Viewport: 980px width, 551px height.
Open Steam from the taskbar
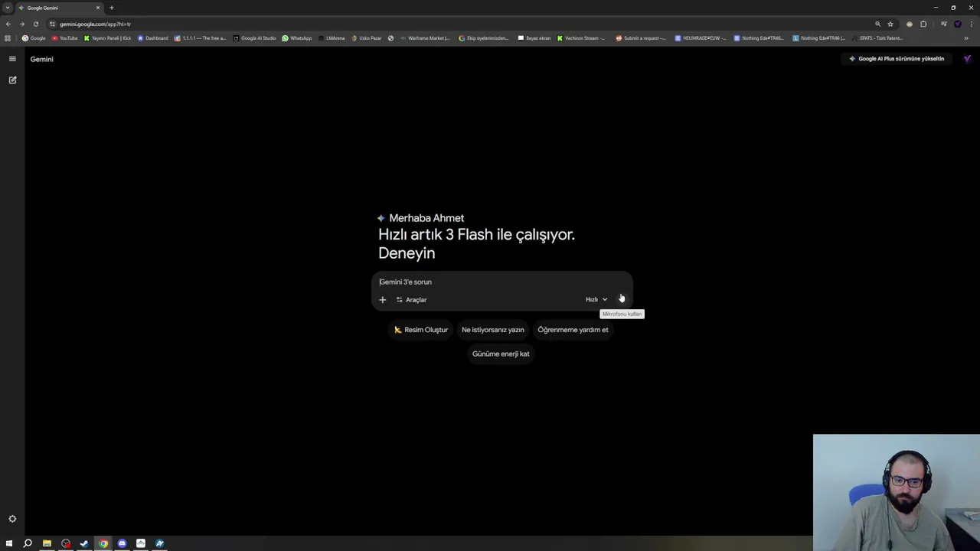84,543
